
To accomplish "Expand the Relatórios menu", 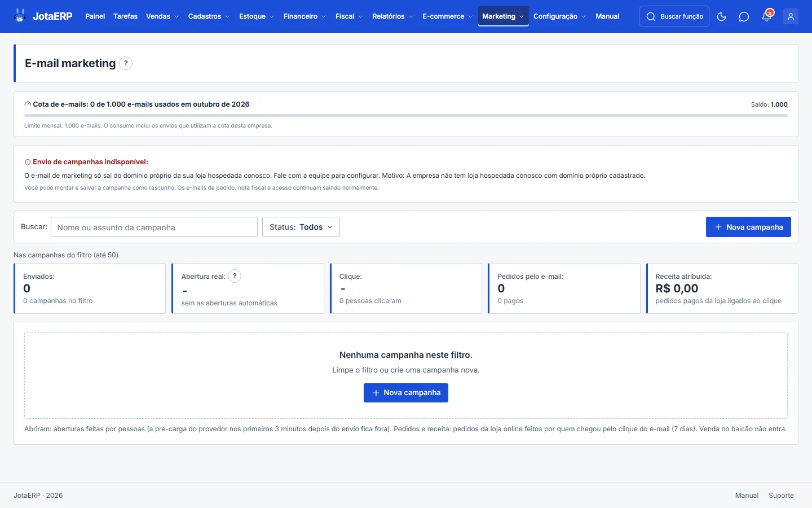I will click(392, 16).
